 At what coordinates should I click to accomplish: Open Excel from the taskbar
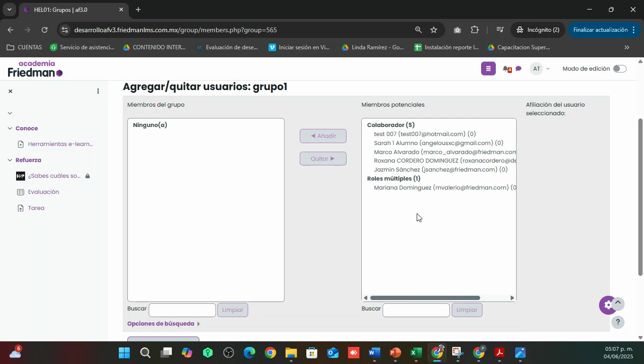click(416, 353)
